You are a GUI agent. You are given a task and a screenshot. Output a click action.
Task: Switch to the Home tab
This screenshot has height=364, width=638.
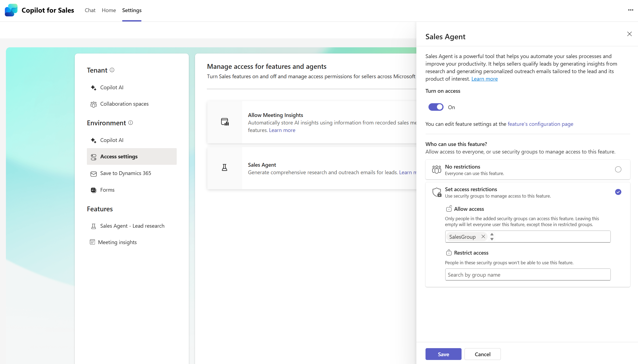coord(109,10)
